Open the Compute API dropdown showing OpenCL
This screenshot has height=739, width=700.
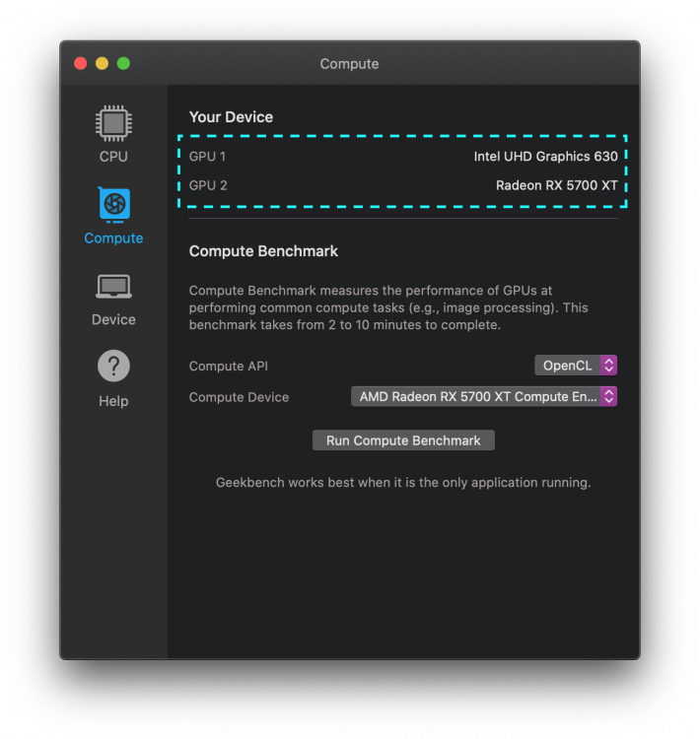point(576,366)
